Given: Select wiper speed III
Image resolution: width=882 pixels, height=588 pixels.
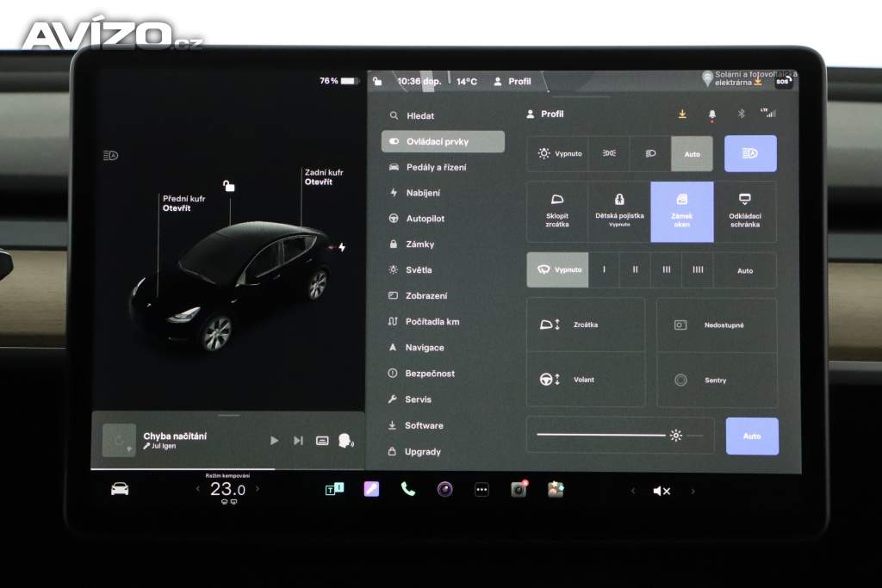Looking at the screenshot, I should point(666,269).
